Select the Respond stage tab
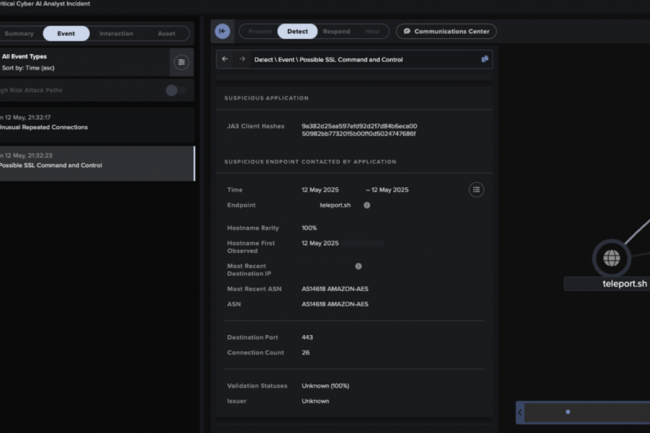The image size is (650, 433). 338,31
